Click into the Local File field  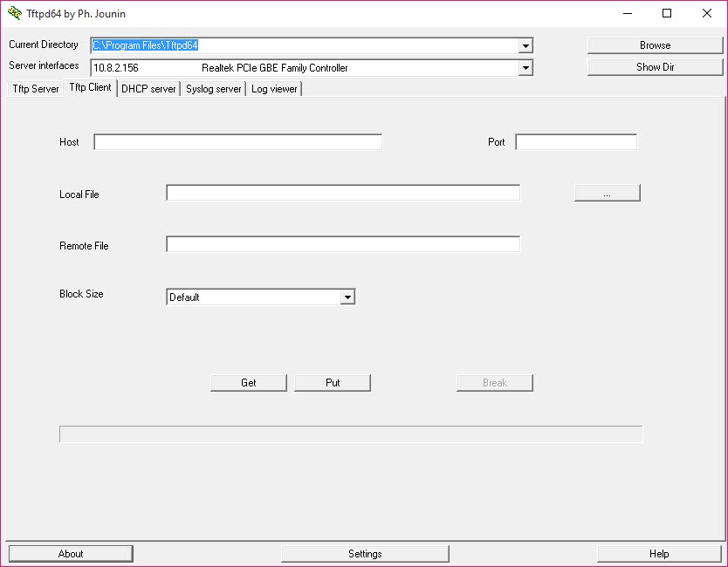point(343,193)
